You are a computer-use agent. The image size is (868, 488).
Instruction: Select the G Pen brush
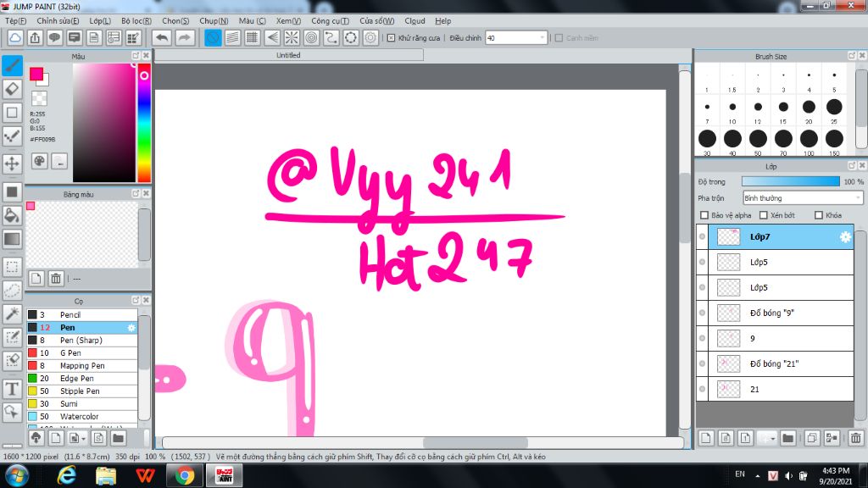click(82, 353)
